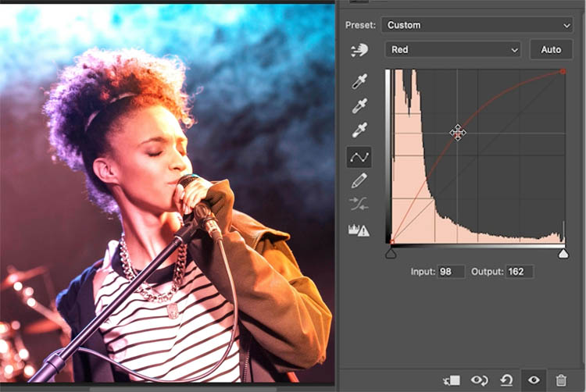
Task: Click the singer photo on canvas
Action: coord(167,194)
